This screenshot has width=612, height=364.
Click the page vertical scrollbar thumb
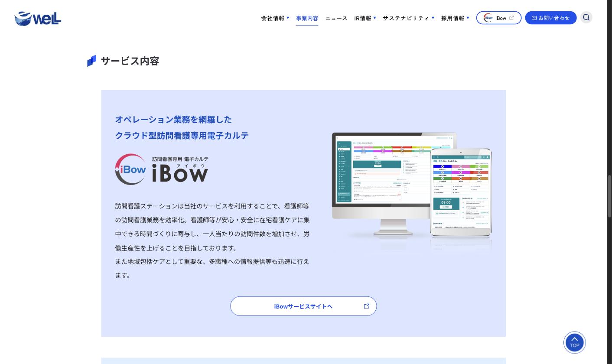[609, 196]
